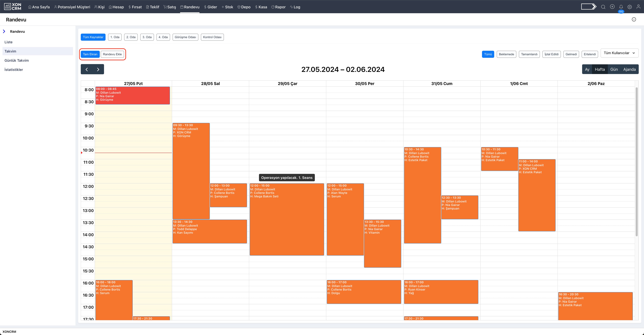
Task: Open Rapor menu
Action: [278, 7]
